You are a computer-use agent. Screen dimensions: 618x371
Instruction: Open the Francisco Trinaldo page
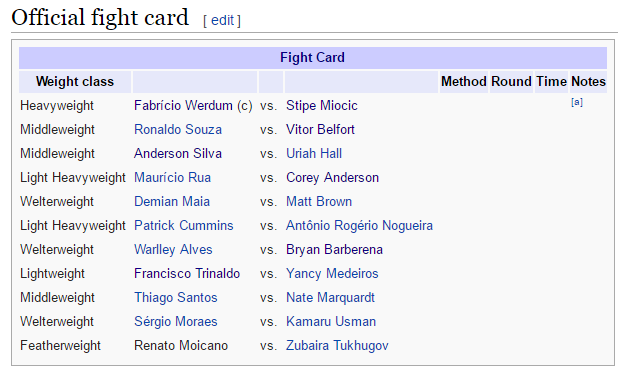click(187, 274)
